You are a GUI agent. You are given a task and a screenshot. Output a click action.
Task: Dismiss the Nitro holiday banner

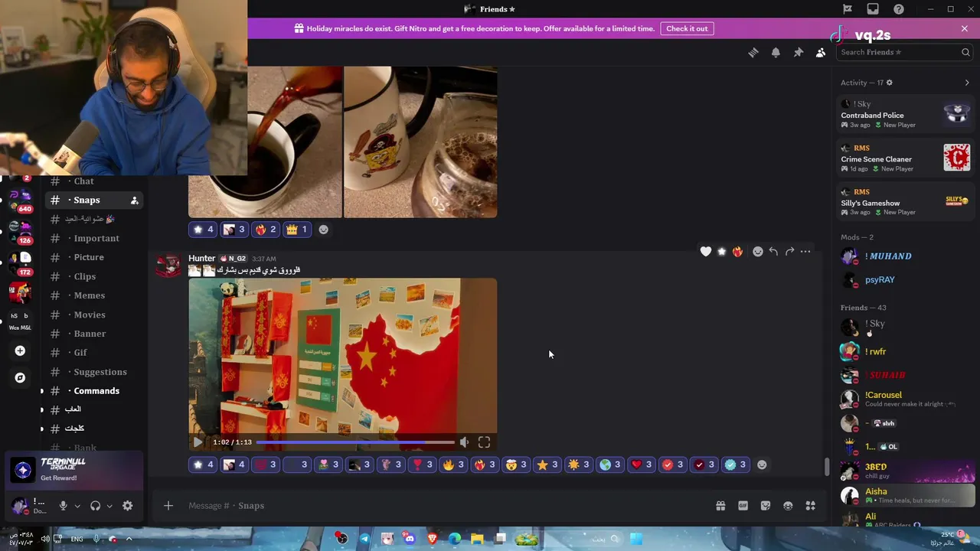[965, 28]
